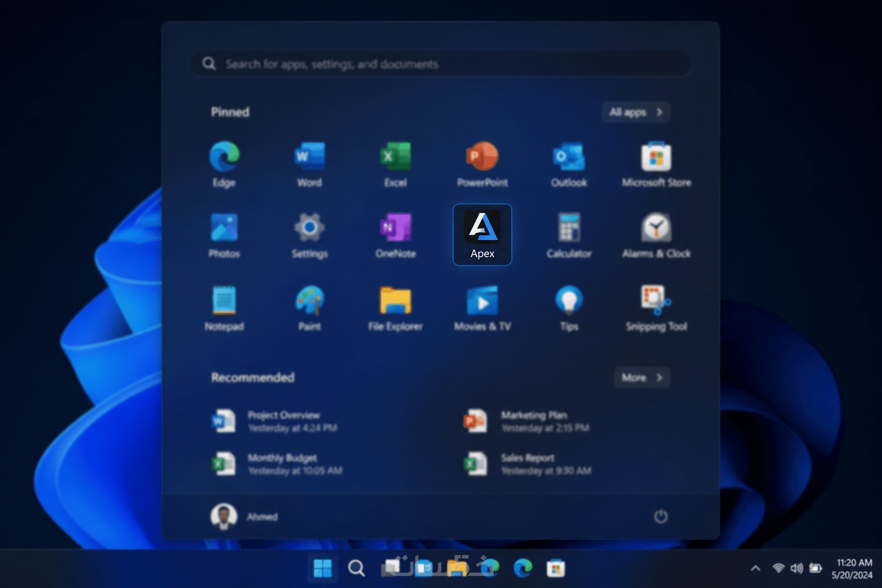Open the taskbar clock and date
882x588 pixels.
[x=853, y=568]
